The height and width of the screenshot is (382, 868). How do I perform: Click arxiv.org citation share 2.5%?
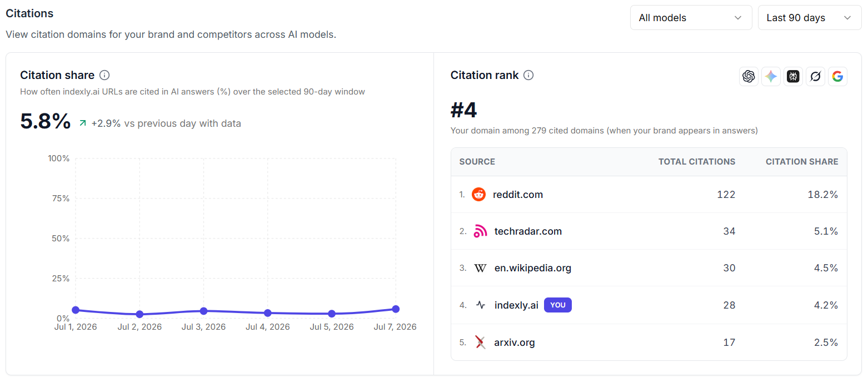pos(825,343)
